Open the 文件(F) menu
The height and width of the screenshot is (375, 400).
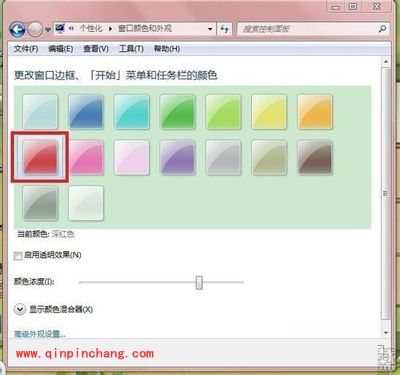click(x=26, y=49)
